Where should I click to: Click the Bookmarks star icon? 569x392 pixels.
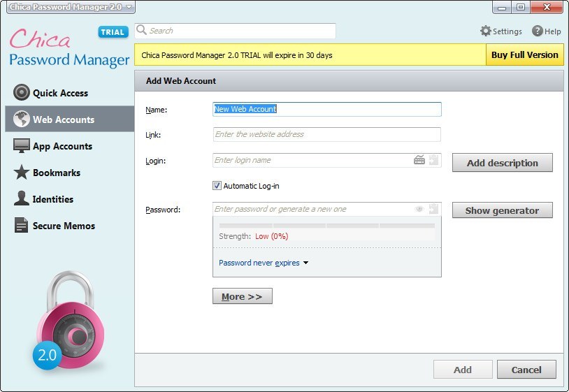pos(22,173)
